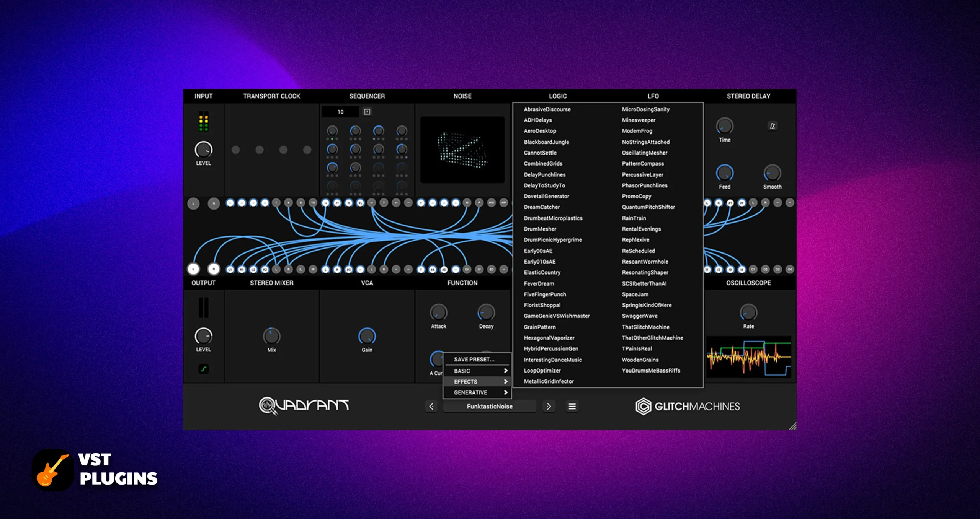Click the Stereo Delay tempo sync metronome icon
The width and height of the screenshot is (980, 519).
coord(773,126)
